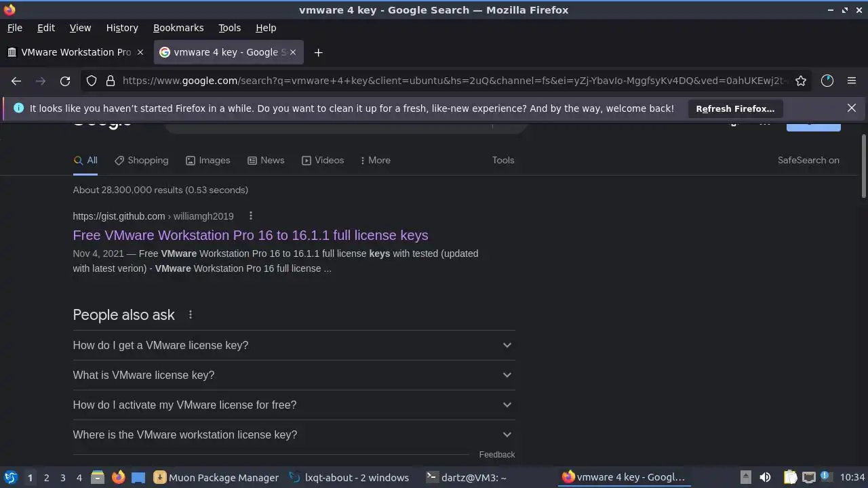Switch to virtual desktop 1
The image size is (868, 488).
point(30,478)
